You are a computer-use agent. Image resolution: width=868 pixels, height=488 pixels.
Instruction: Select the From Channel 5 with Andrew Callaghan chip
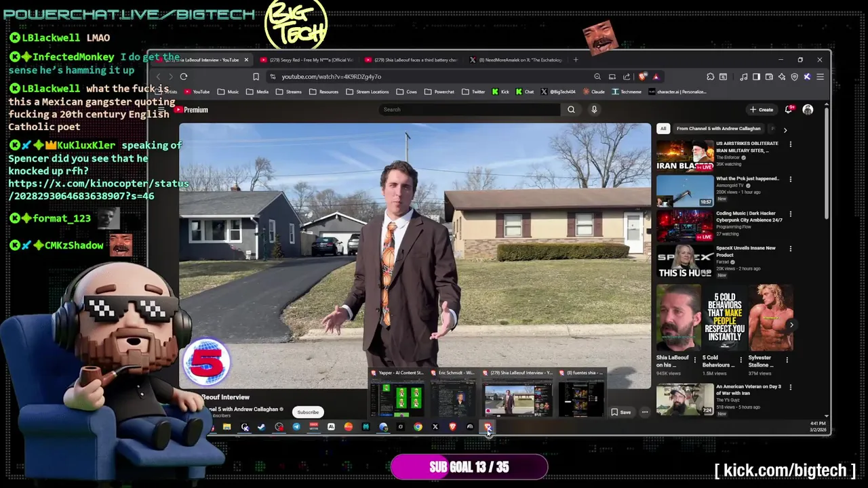(718, 129)
